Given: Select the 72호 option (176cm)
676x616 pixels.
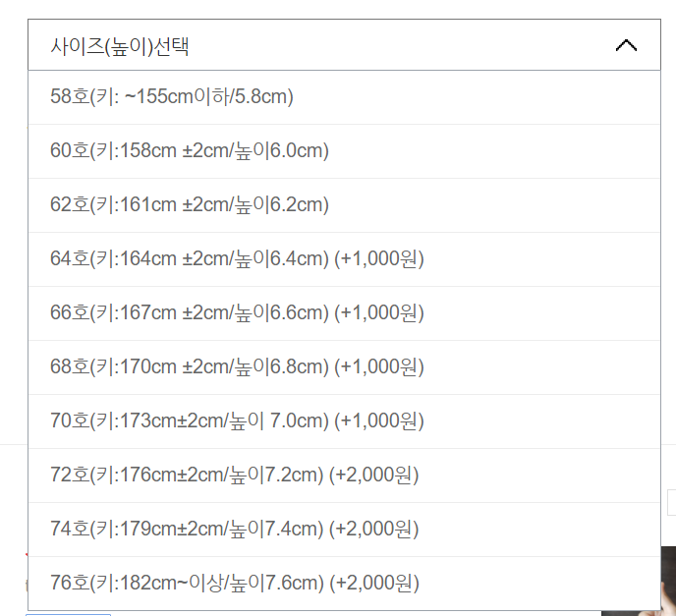Looking at the screenshot, I should point(235,476).
